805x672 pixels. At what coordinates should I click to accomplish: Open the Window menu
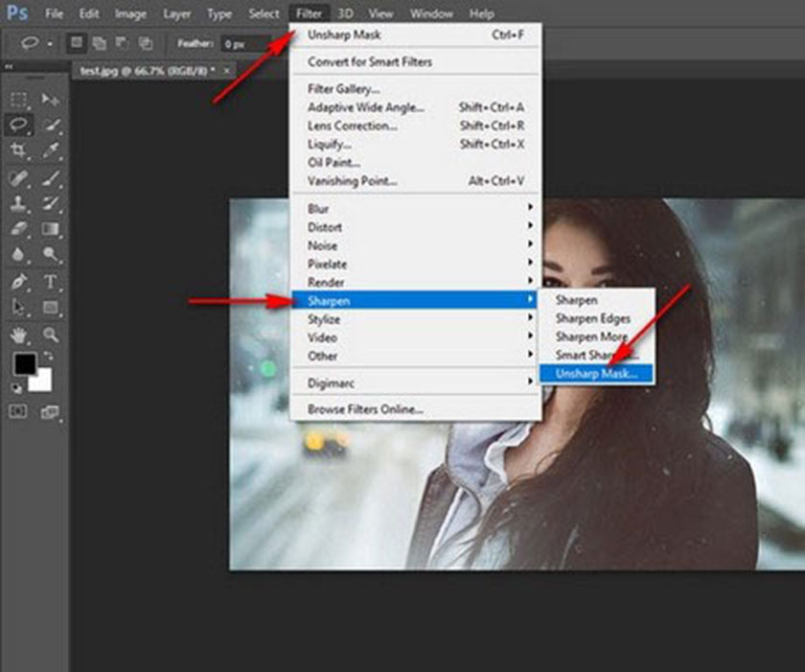[x=431, y=13]
